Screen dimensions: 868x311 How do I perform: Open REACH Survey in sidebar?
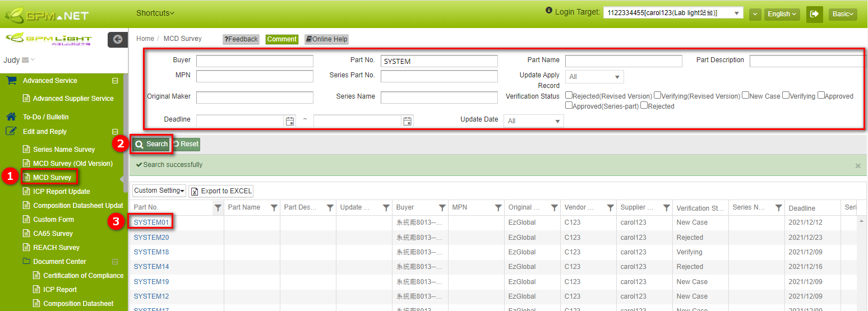(x=56, y=248)
